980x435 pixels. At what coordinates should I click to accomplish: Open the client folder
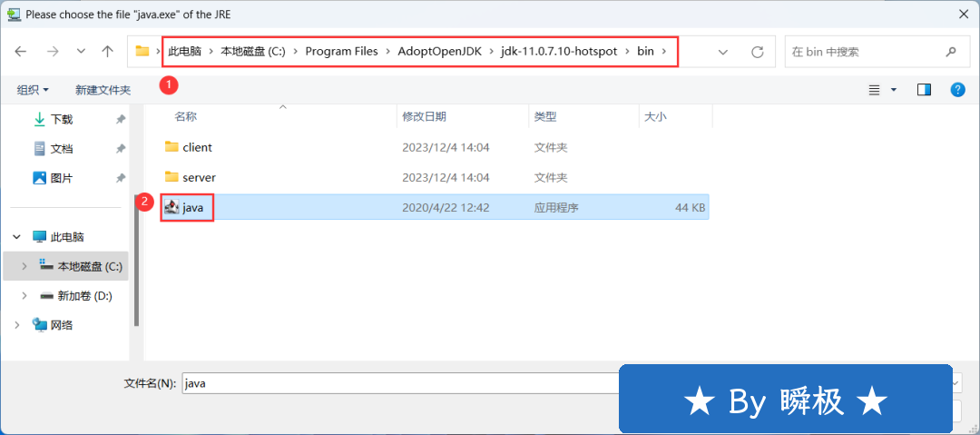tap(197, 147)
